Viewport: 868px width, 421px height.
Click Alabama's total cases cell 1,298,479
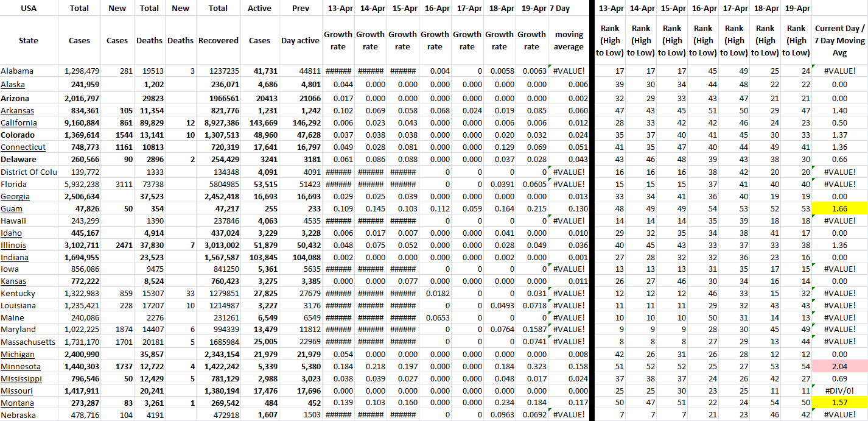point(79,71)
